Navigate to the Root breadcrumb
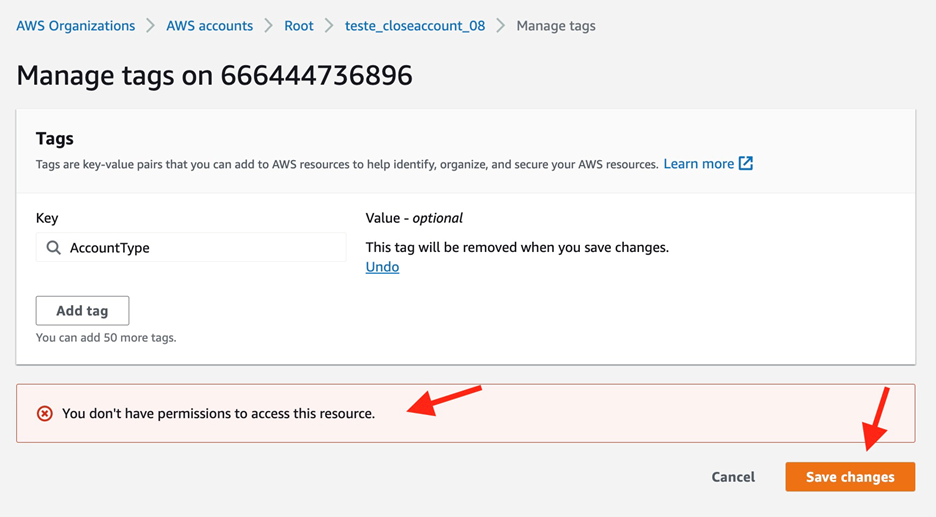This screenshot has width=936, height=517. click(298, 26)
